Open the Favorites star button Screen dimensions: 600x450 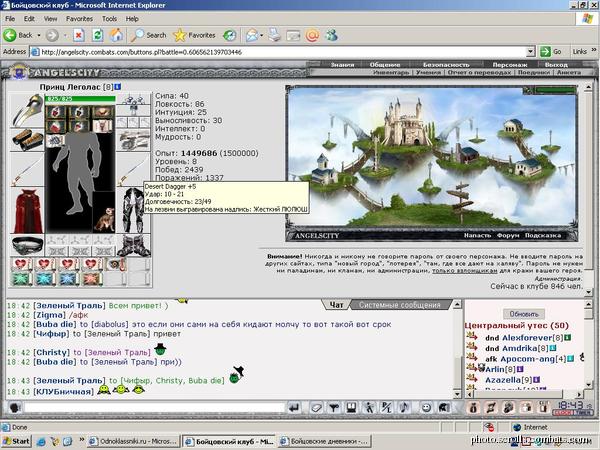click(x=195, y=36)
